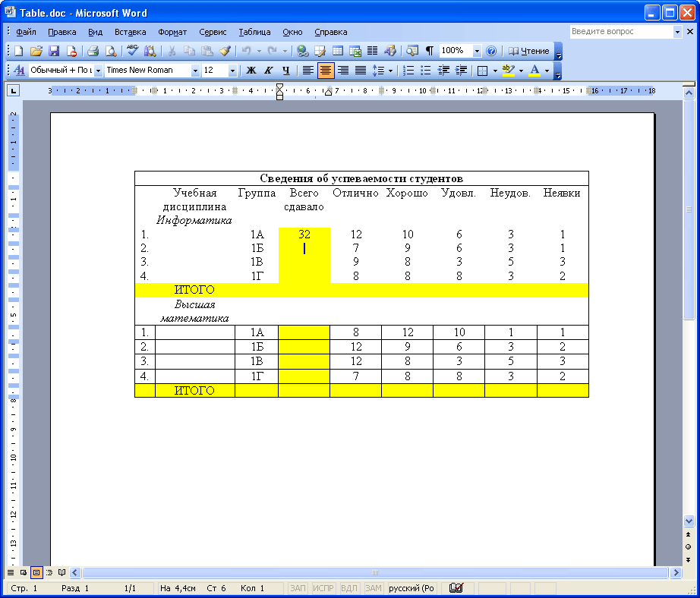
Task: Switch to the Print Layout view button
Action: tap(36, 572)
